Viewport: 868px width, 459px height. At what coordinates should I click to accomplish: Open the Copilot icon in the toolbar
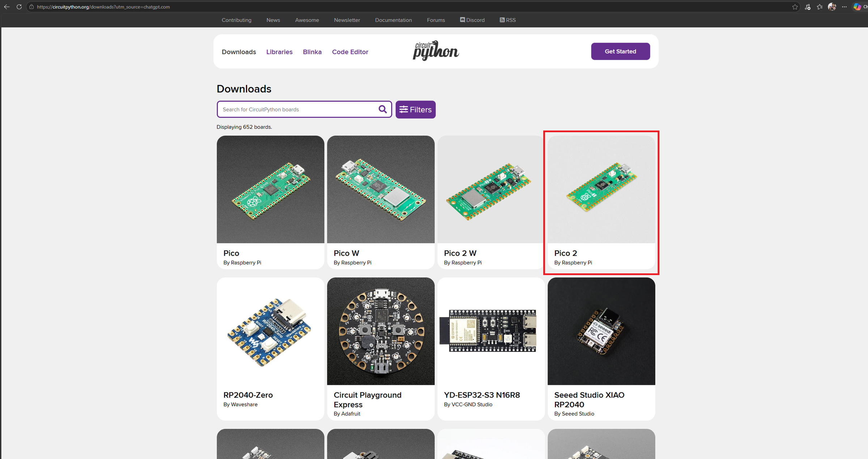pos(858,7)
